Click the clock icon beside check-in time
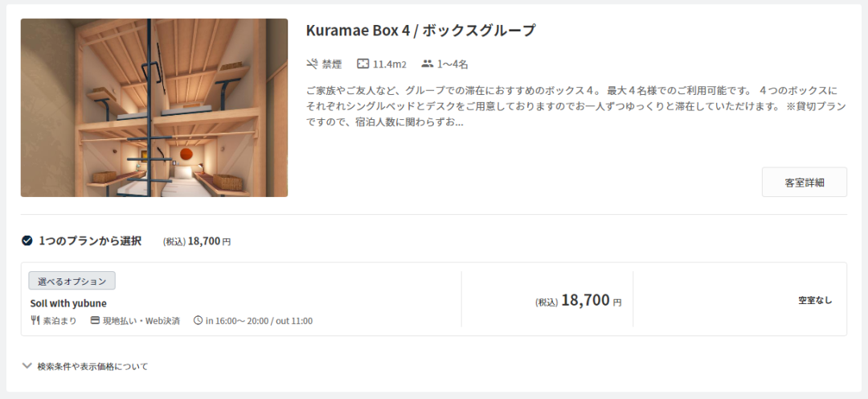This screenshot has width=868, height=399. (199, 320)
